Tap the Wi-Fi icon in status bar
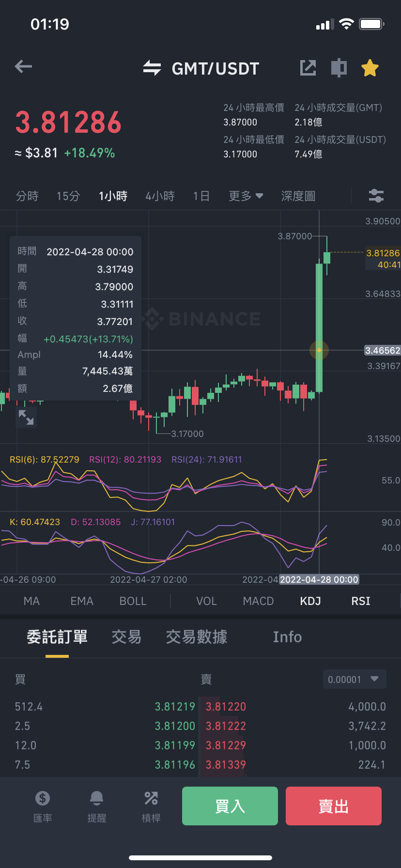The height and width of the screenshot is (868, 401). 346,24
